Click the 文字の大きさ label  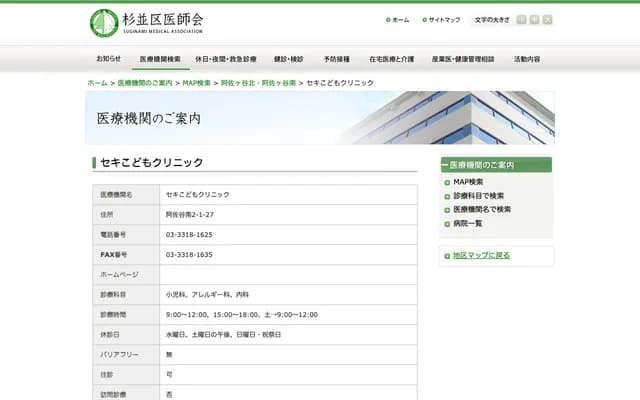tap(492, 20)
